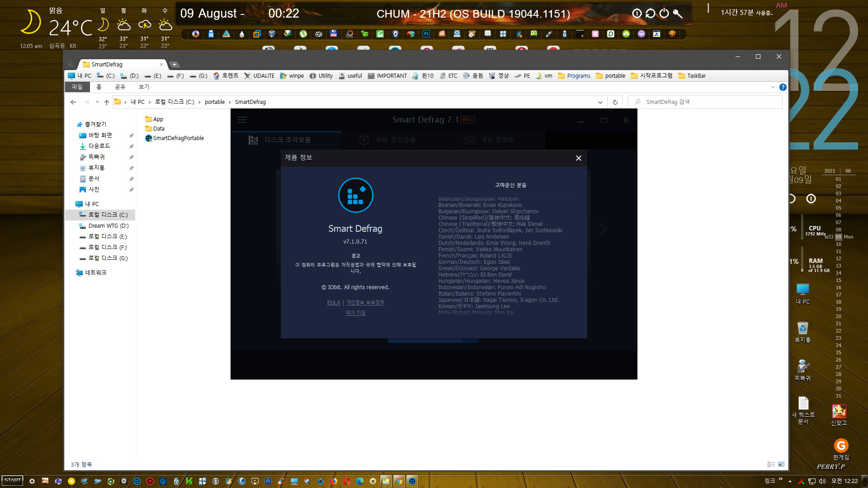Open recent locations dropdown arrow

pyautogui.click(x=97, y=102)
